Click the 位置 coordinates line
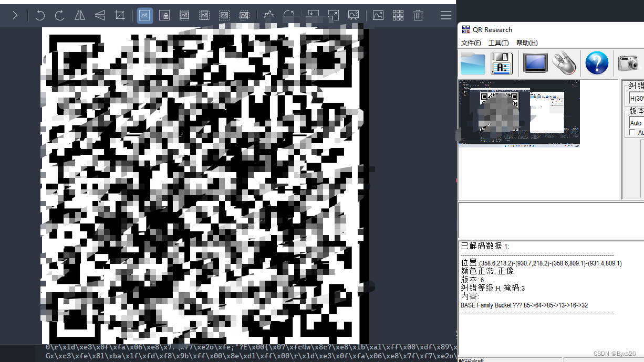Image resolution: width=644 pixels, height=362 pixels. [541, 263]
